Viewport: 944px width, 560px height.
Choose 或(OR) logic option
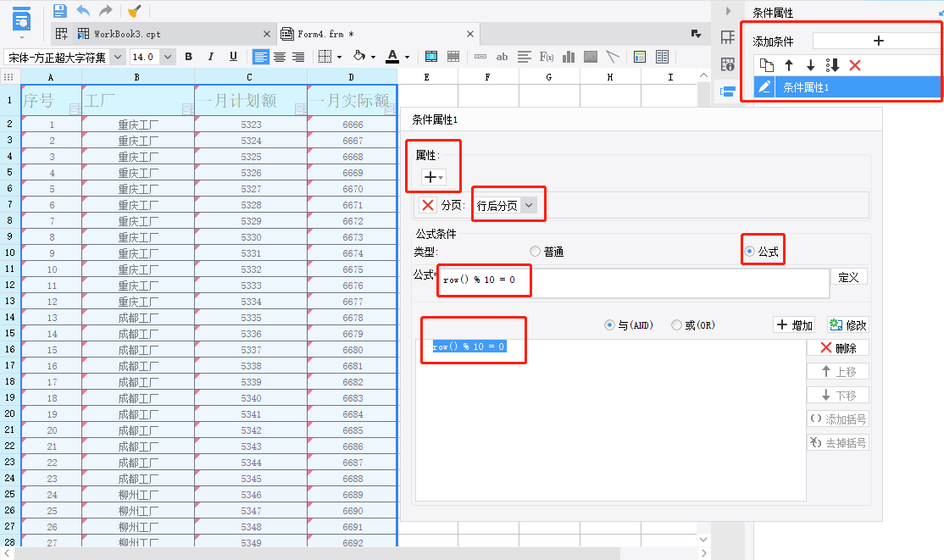point(677,324)
